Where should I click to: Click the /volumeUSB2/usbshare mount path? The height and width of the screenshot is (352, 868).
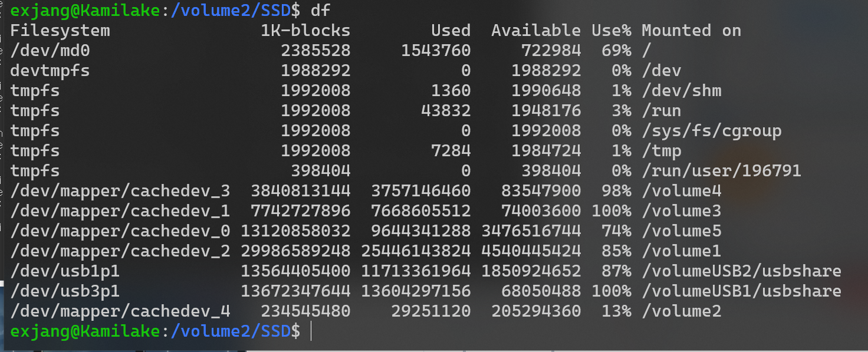(x=742, y=271)
